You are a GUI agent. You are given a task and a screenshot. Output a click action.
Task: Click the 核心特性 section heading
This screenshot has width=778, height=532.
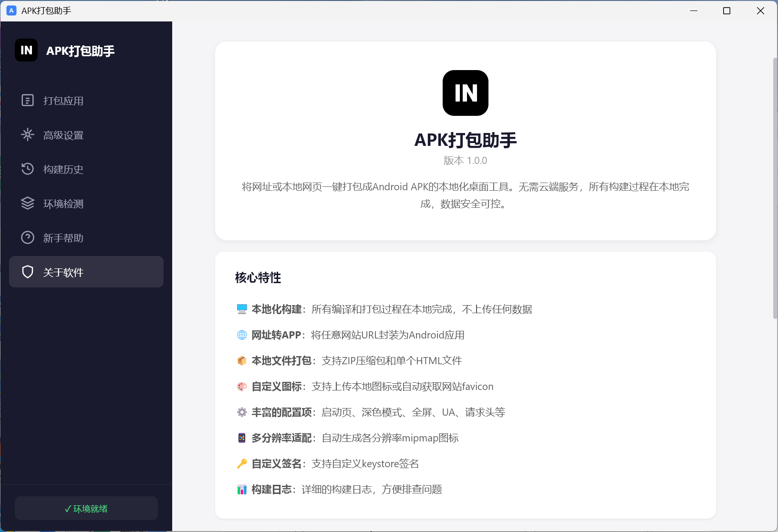pyautogui.click(x=258, y=277)
